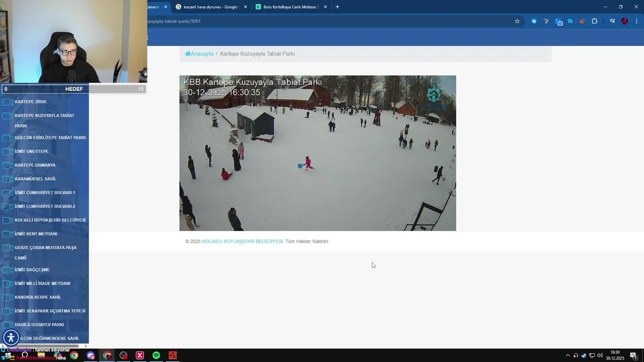
Task: Open Gebze Çoban Mustafa Paşa Camii camera
Action: tap(45, 252)
